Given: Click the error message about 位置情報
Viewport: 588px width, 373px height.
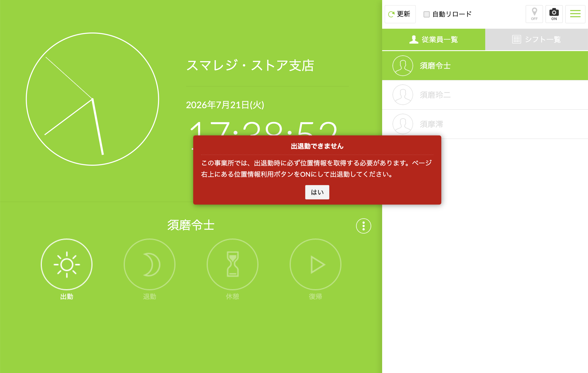Looking at the screenshot, I should pyautogui.click(x=316, y=169).
